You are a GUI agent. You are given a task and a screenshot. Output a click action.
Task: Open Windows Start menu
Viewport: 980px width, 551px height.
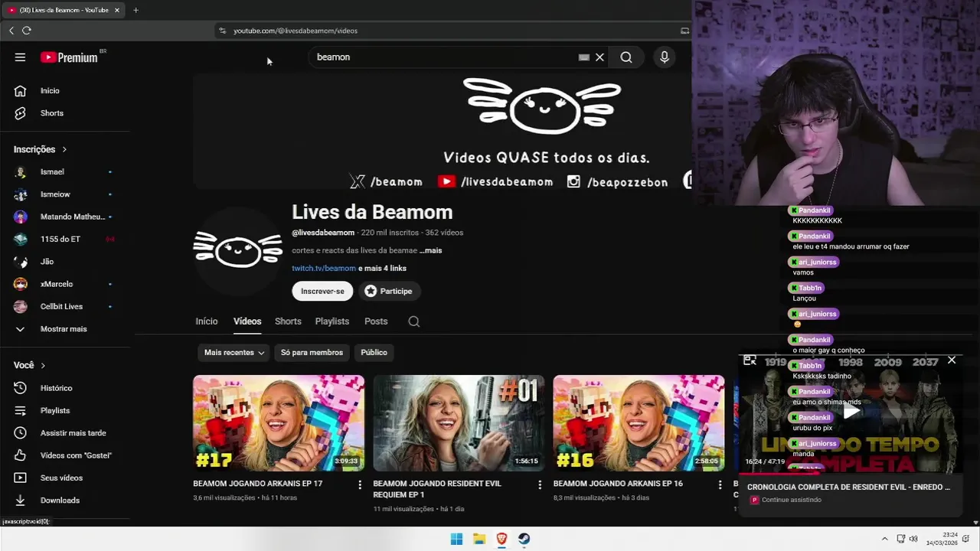pos(456,539)
